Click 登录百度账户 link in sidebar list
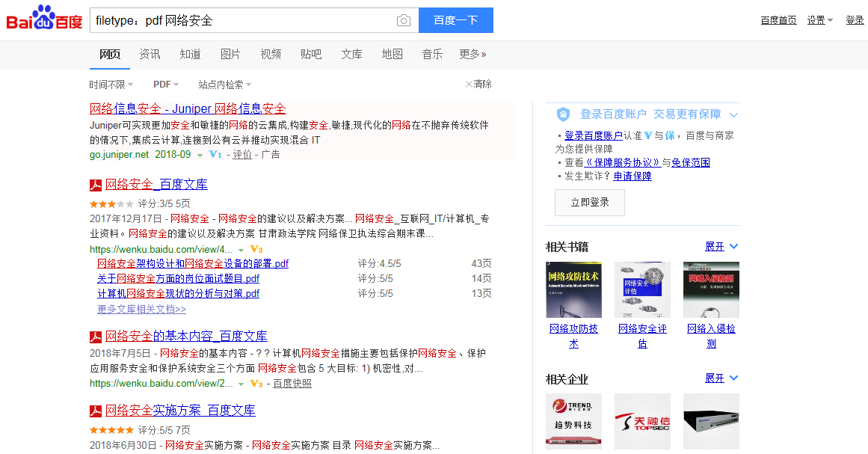The width and height of the screenshot is (868, 454). [x=594, y=135]
